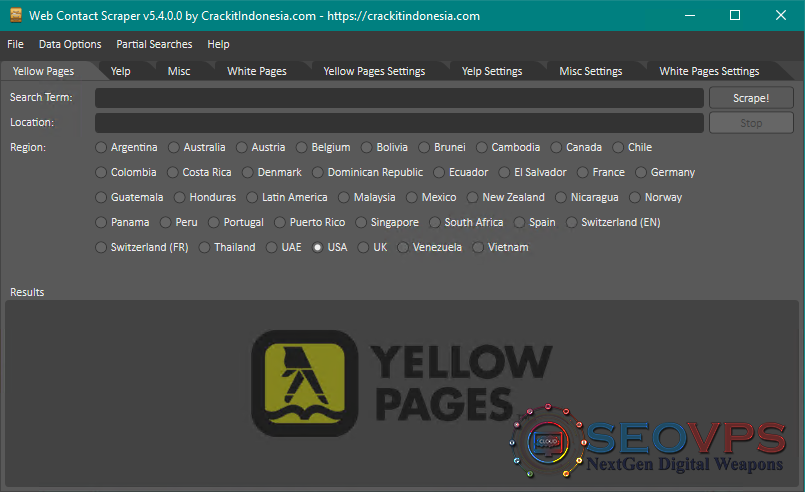805x492 pixels.
Task: Click the Location input field
Action: point(399,123)
